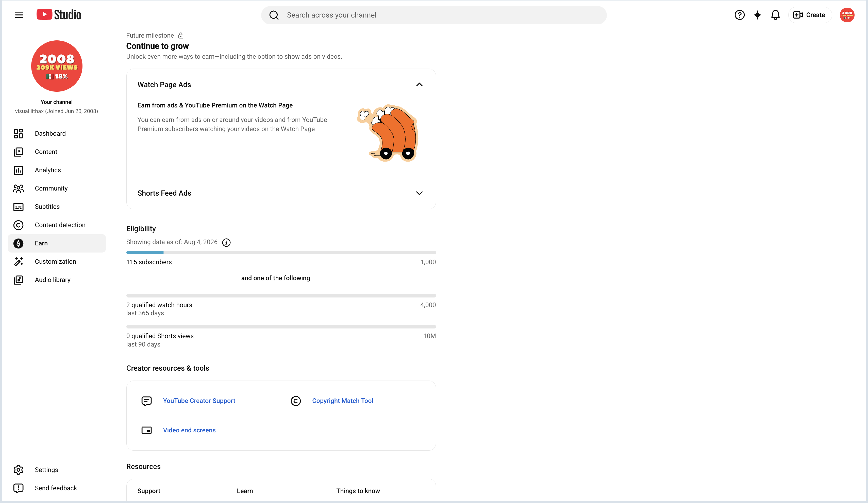
Task: Click the 'Continue to grow' heading
Action: [157, 46]
